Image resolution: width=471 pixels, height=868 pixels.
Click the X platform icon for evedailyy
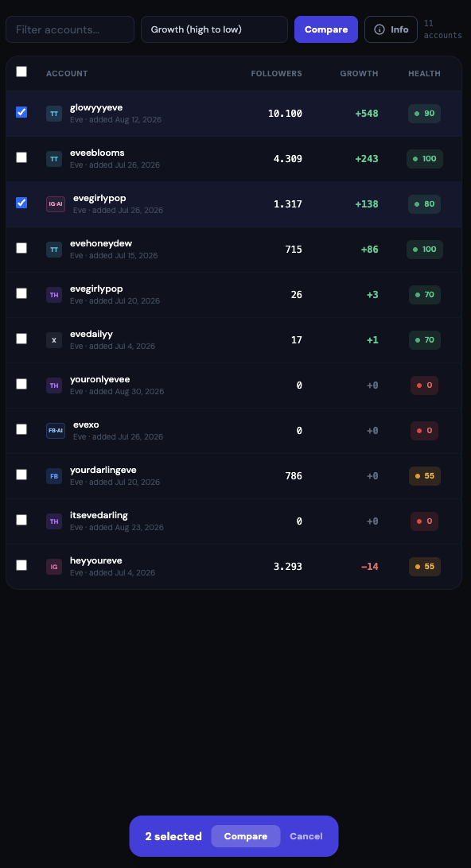tap(54, 340)
